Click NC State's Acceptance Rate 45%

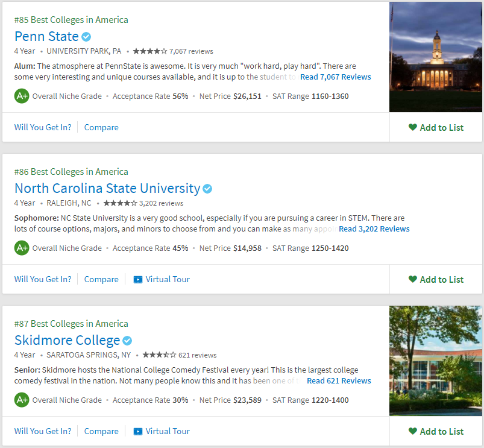(150, 248)
